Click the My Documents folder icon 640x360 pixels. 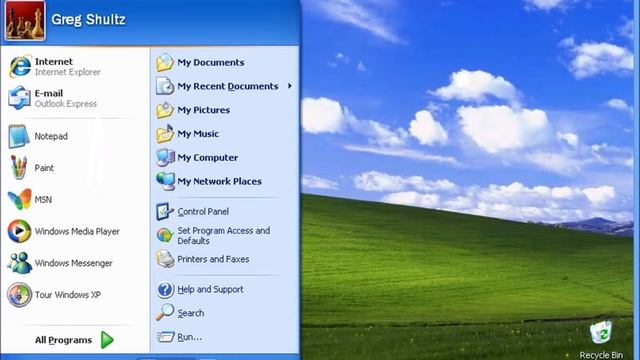165,62
